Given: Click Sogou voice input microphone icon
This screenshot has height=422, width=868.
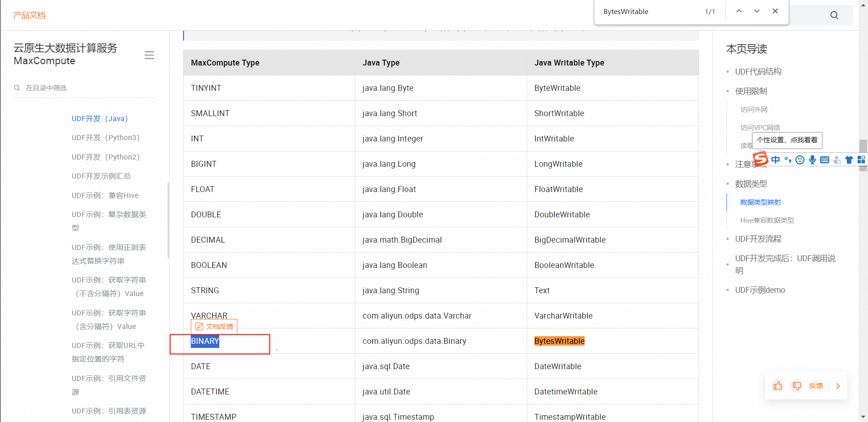Looking at the screenshot, I should (812, 159).
